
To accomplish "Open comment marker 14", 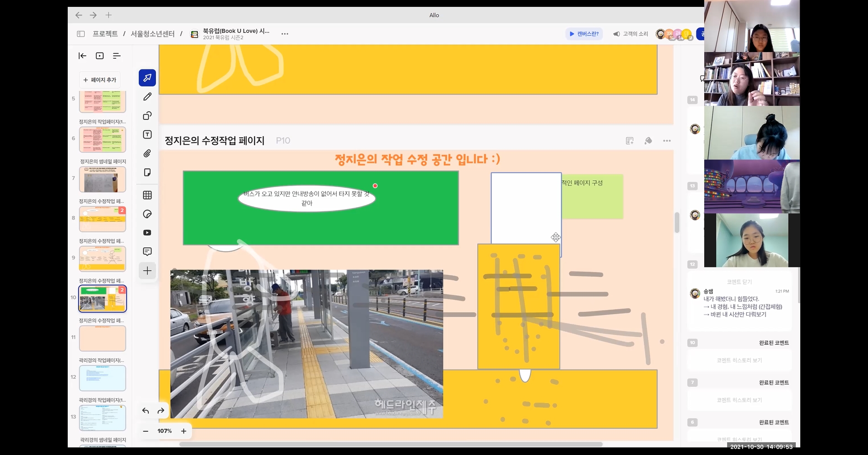I will pyautogui.click(x=693, y=100).
